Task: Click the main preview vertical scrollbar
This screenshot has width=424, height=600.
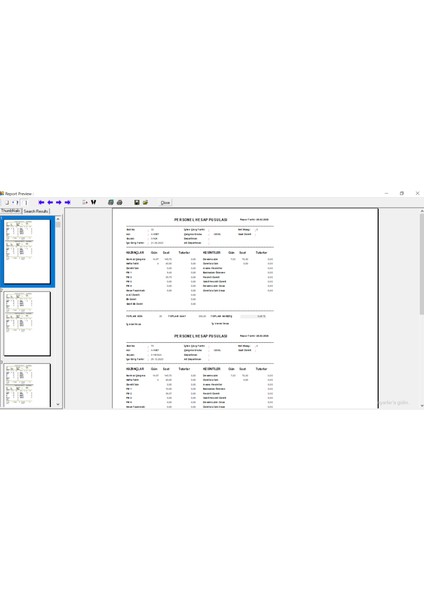Action: tap(422, 308)
